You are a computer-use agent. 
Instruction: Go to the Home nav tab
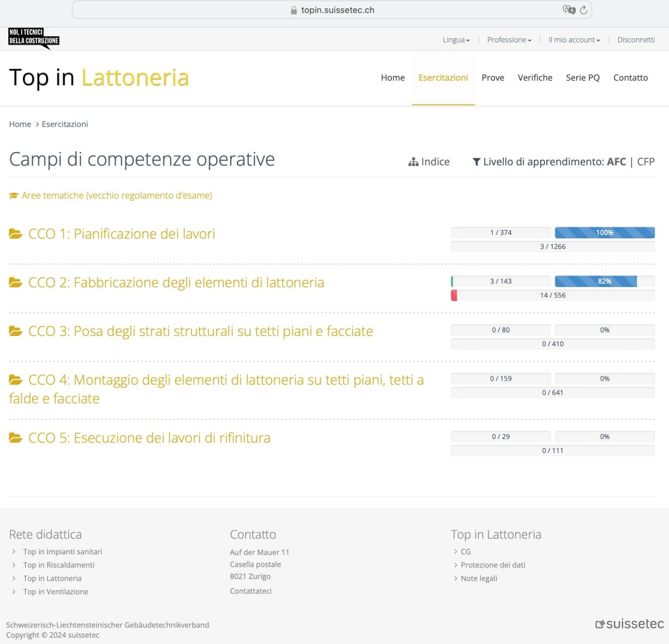point(392,77)
